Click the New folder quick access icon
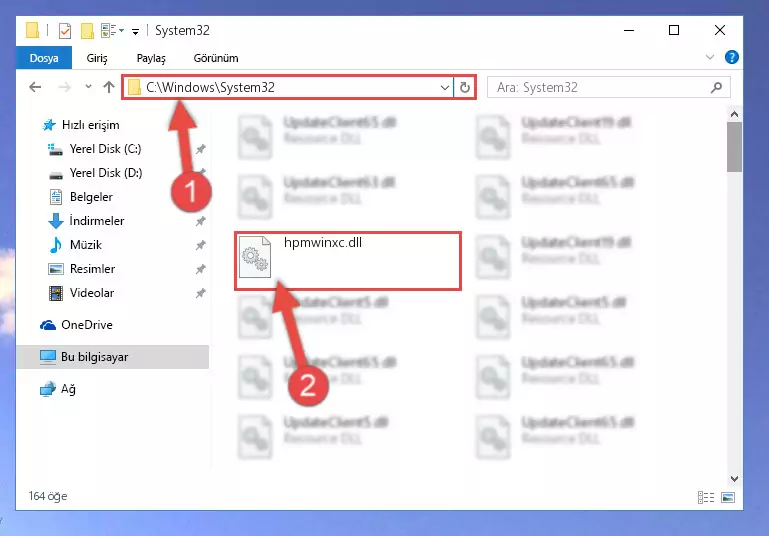The width and height of the screenshot is (769, 536). coord(87,31)
